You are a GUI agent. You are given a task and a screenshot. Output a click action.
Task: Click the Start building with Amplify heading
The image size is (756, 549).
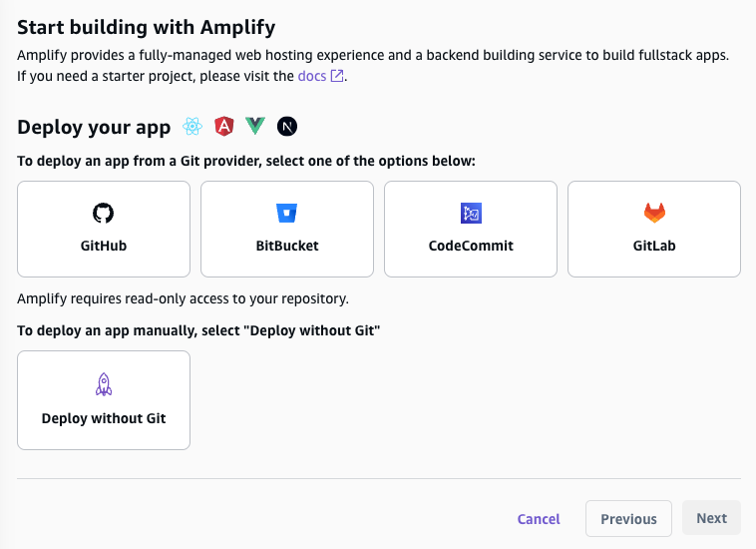147,27
